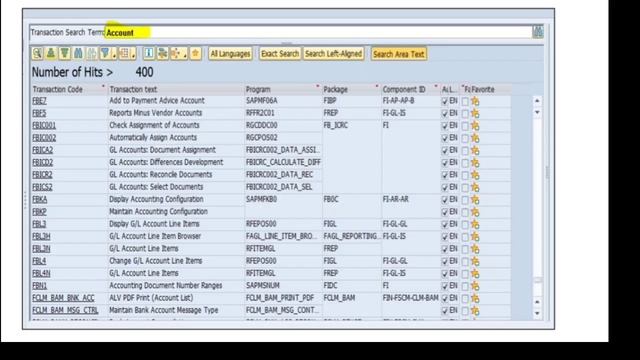This screenshot has height=360, width=640.
Task: Click the scroll-up arrow above the bottom down arrow
Action: click(x=537, y=302)
